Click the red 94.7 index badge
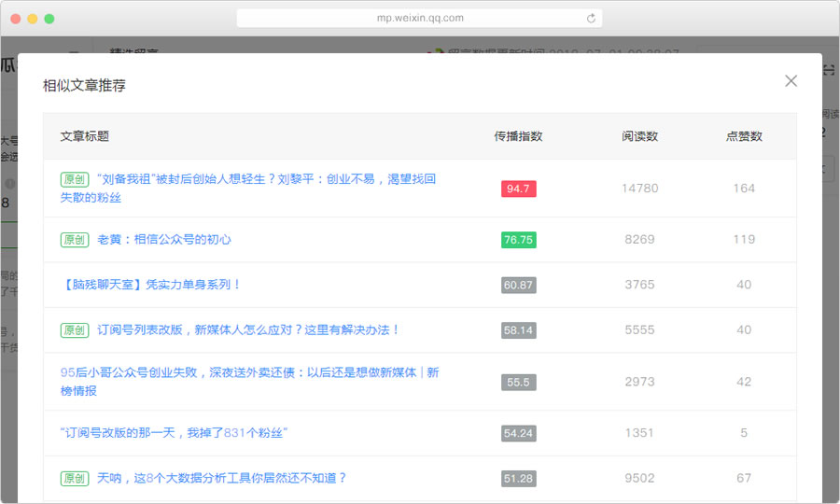Image resolution: width=840 pixels, height=504 pixels. click(x=518, y=189)
